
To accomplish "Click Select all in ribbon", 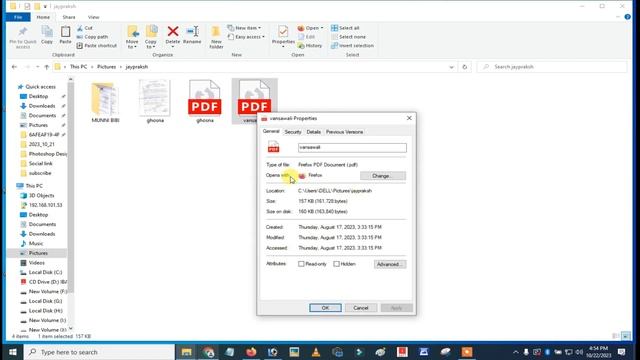I will tap(345, 28).
